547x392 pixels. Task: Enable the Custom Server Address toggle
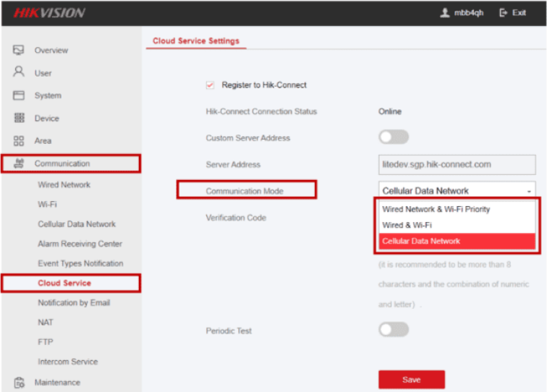tap(394, 137)
